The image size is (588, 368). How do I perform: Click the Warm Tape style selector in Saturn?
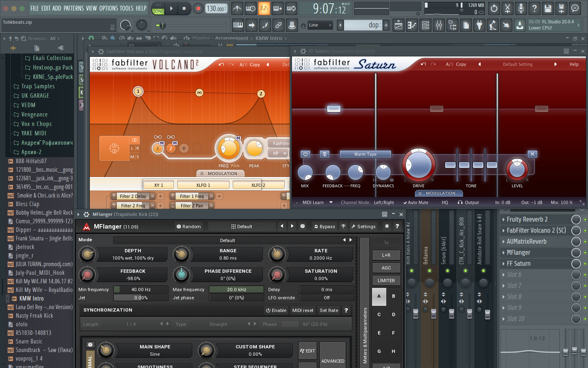click(x=365, y=154)
